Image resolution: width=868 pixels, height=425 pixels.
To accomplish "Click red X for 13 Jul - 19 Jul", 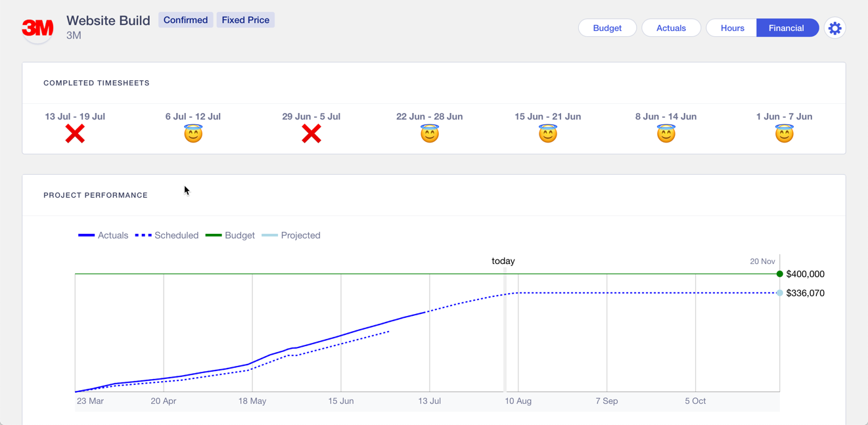I will (75, 134).
